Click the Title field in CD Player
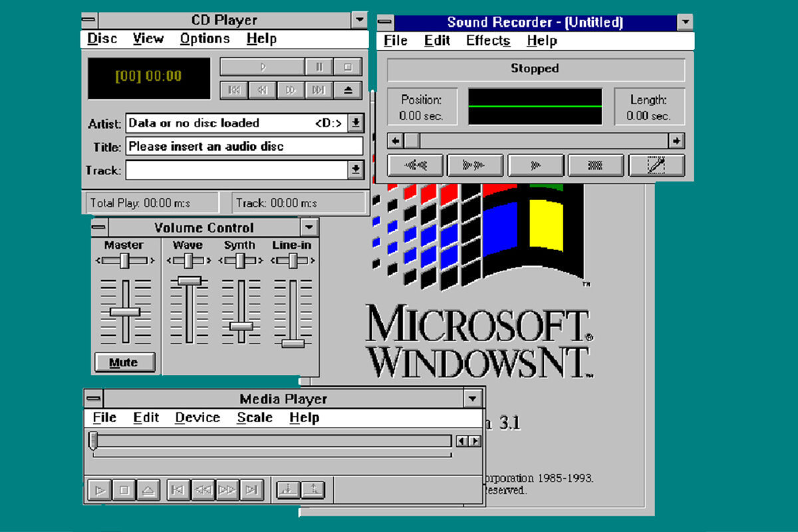Image resolution: width=798 pixels, height=532 pixels. [245, 146]
